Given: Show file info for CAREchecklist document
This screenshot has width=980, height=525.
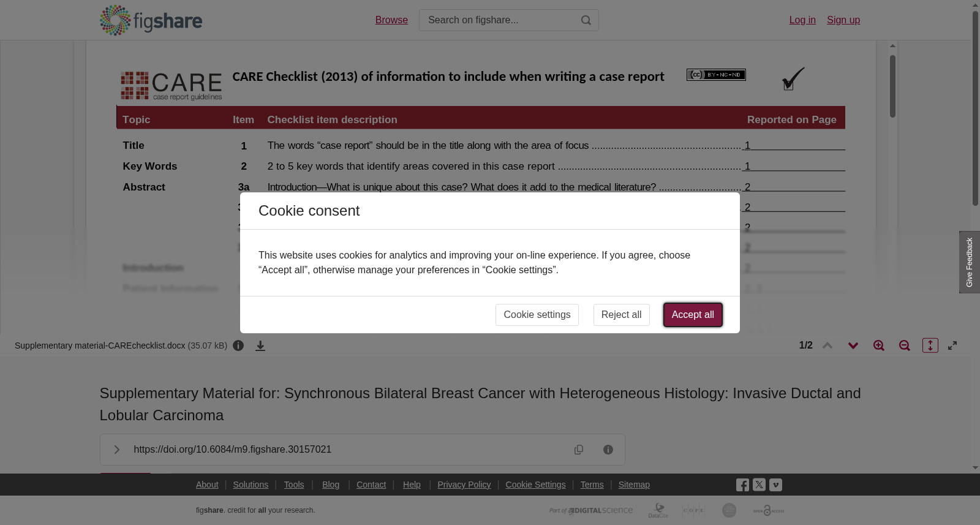Looking at the screenshot, I should coord(238,346).
